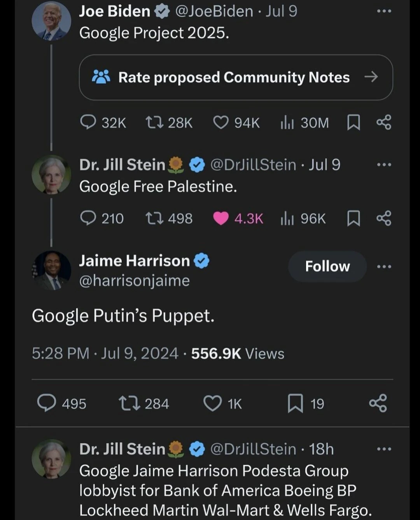Viewport: 420px width, 520px height.
Task: Open more options on Jill Stein's Jul 9 tweet
Action: pyautogui.click(x=384, y=165)
